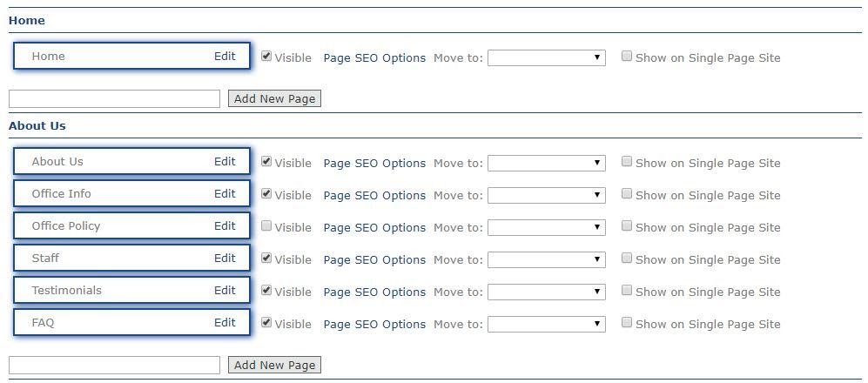Edit the About Us page
868x383 pixels.
[225, 161]
